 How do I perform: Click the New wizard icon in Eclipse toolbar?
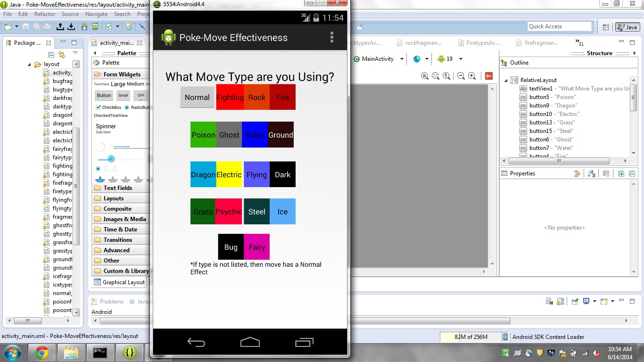point(8,26)
